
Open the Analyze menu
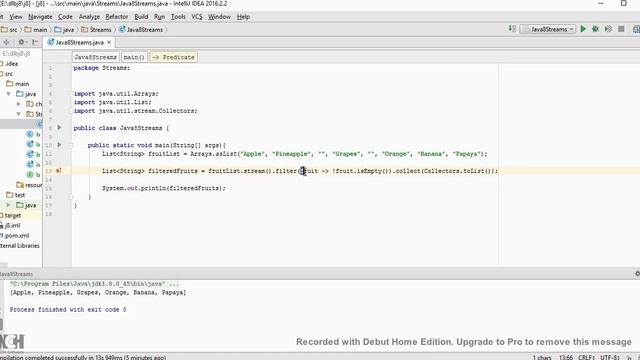[89, 17]
